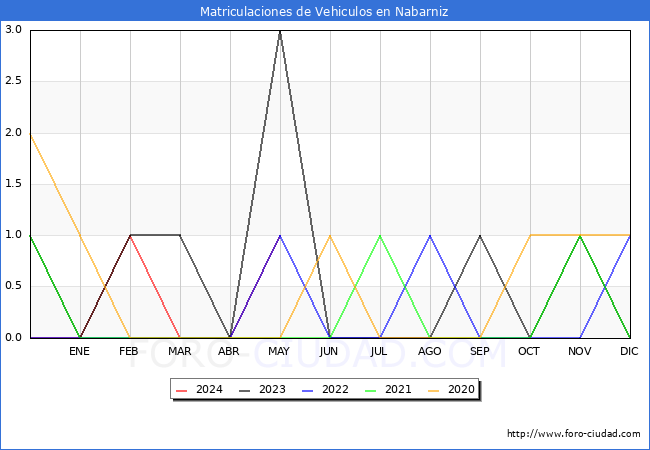Click the 2.0 y-axis value

coord(13,133)
